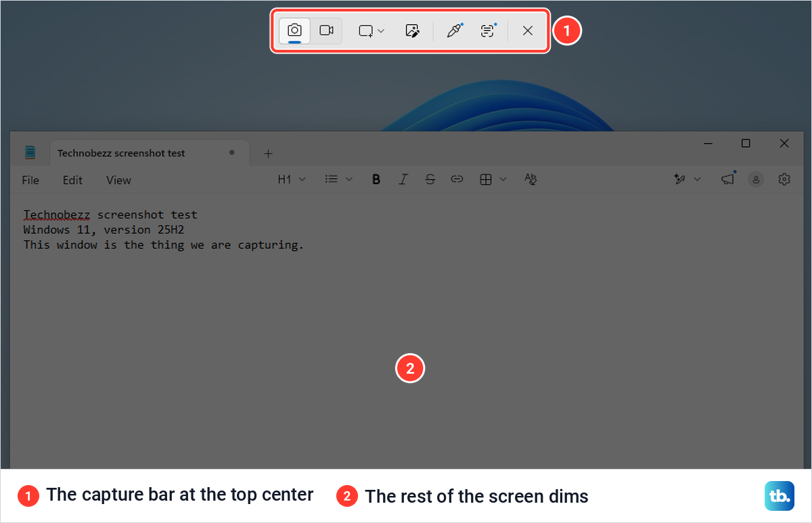812x523 pixels.
Task: Close the Snipping Tool capture bar
Action: [x=528, y=30]
